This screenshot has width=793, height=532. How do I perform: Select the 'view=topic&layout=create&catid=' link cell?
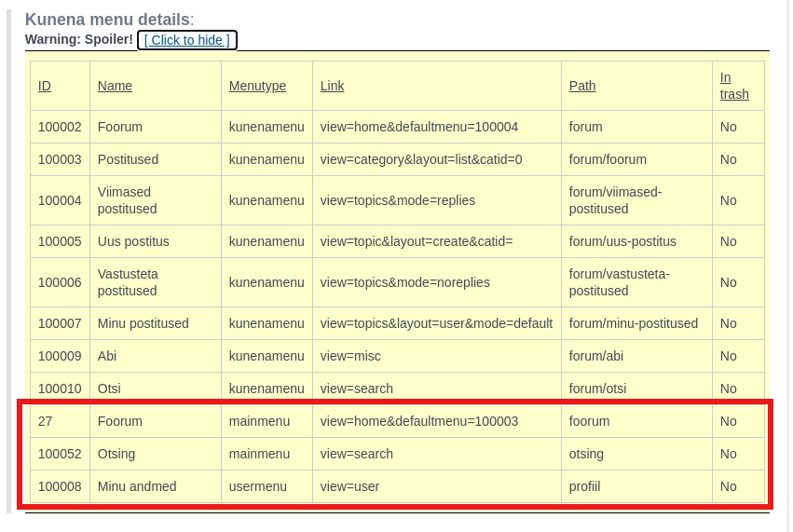coord(417,241)
